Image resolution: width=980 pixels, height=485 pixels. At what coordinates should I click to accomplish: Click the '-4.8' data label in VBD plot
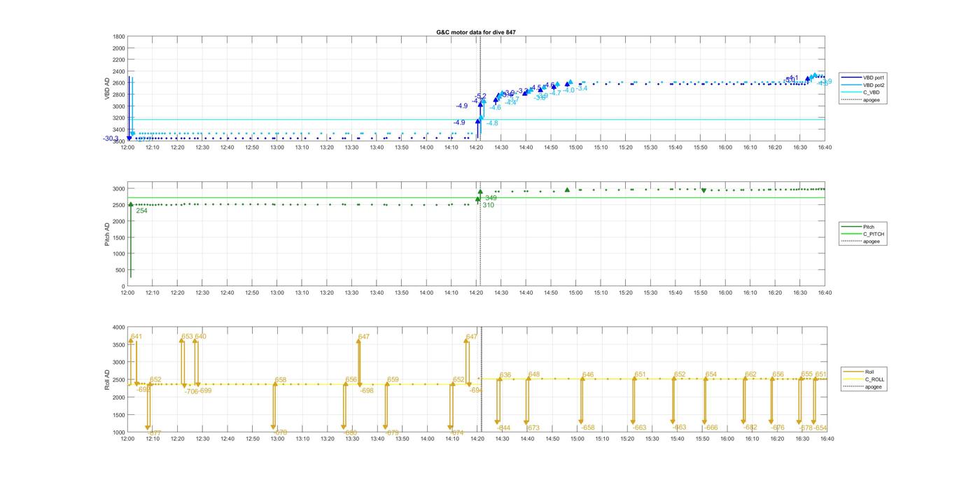[492, 123]
